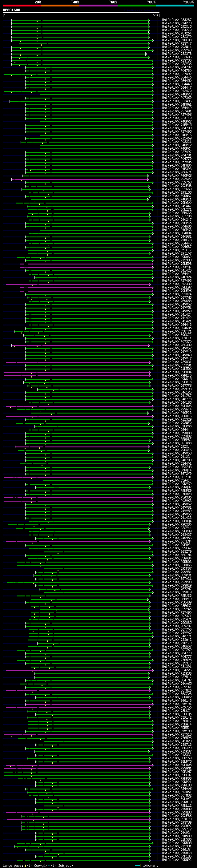Open hit UniRef100_P22686
197x868 pixels.
point(177,57)
